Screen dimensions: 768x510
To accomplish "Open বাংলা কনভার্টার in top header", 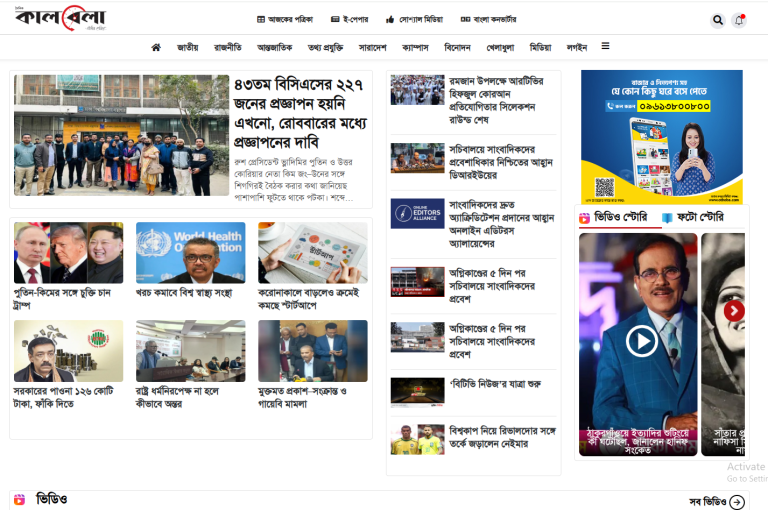I will 487,19.
